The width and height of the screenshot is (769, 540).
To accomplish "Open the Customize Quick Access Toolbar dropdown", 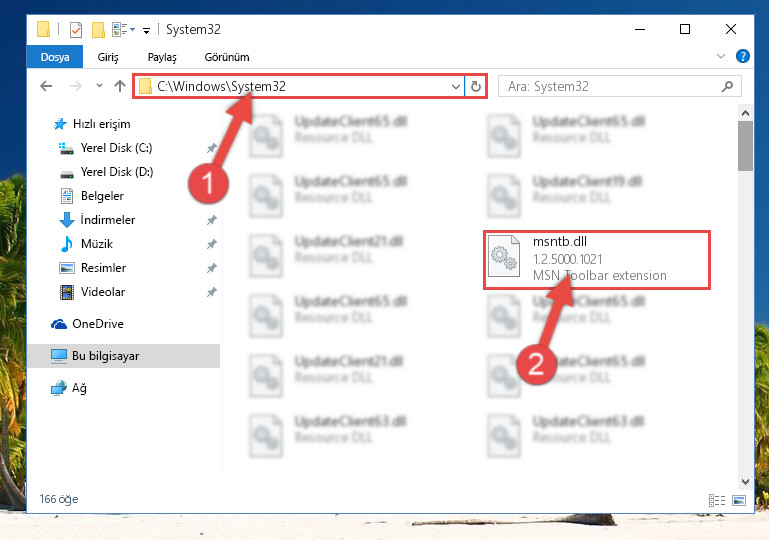I will pos(146,30).
